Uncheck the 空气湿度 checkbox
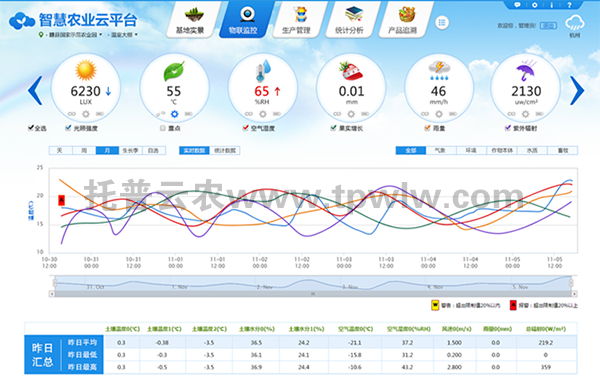This screenshot has height=388, width=600. (246, 128)
